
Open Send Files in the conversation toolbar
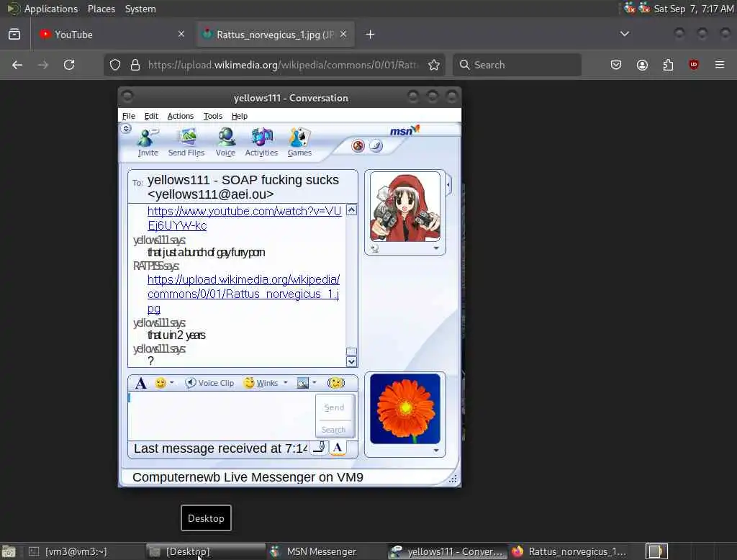point(186,142)
